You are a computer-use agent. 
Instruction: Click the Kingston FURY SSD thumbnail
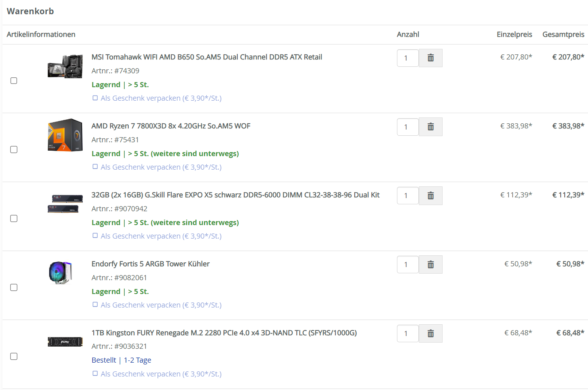point(65,342)
